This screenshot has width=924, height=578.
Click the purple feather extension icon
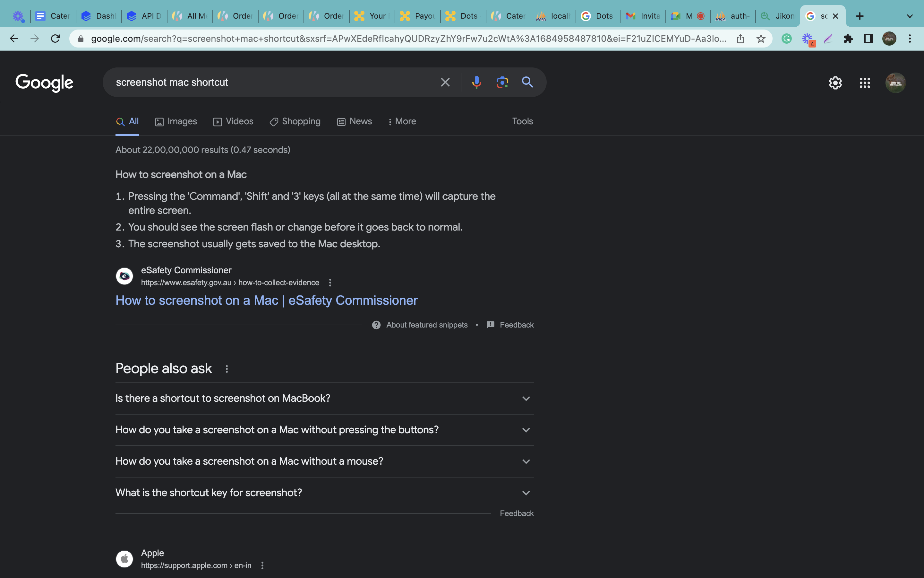[828, 39]
